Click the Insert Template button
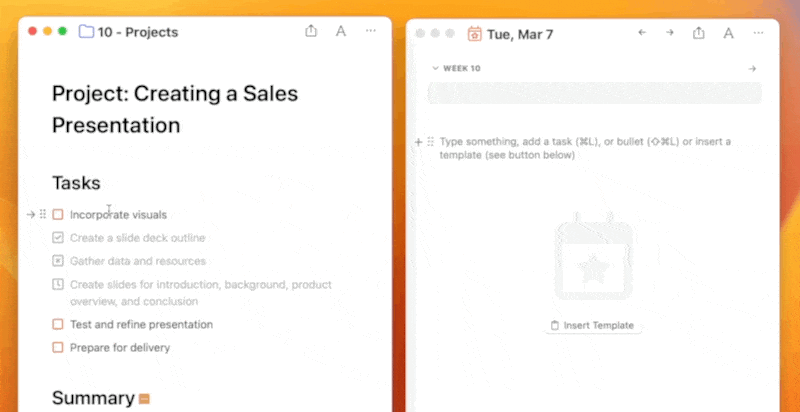This screenshot has width=800, height=412. coord(592,325)
